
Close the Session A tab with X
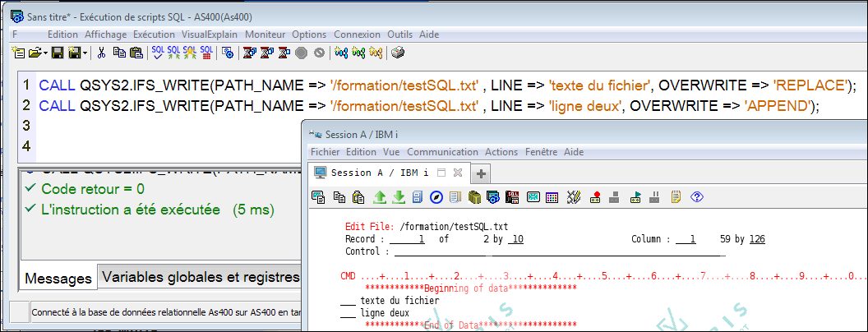457,173
